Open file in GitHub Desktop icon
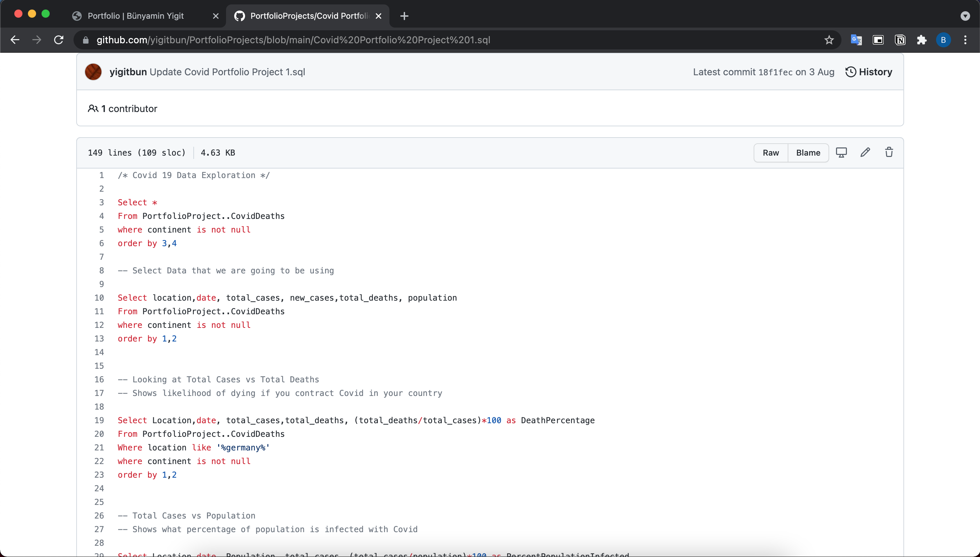Viewport: 980px width, 557px height. click(841, 152)
